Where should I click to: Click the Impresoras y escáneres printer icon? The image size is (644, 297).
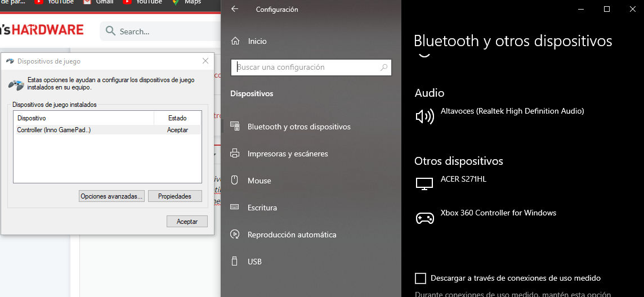click(x=235, y=154)
